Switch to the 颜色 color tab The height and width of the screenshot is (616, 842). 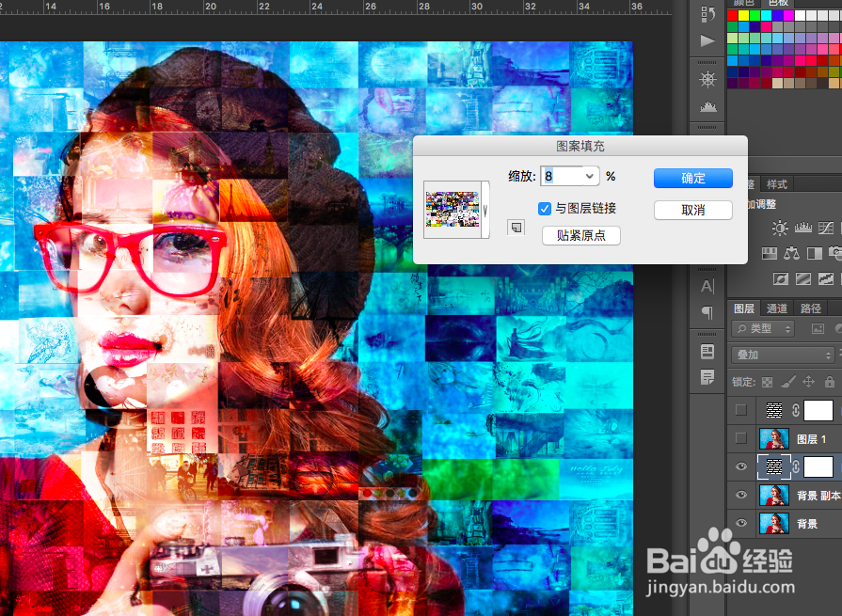(x=744, y=3)
